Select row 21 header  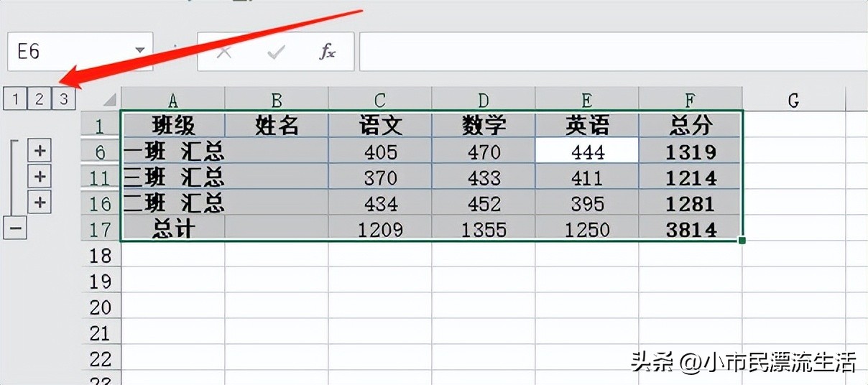(101, 333)
